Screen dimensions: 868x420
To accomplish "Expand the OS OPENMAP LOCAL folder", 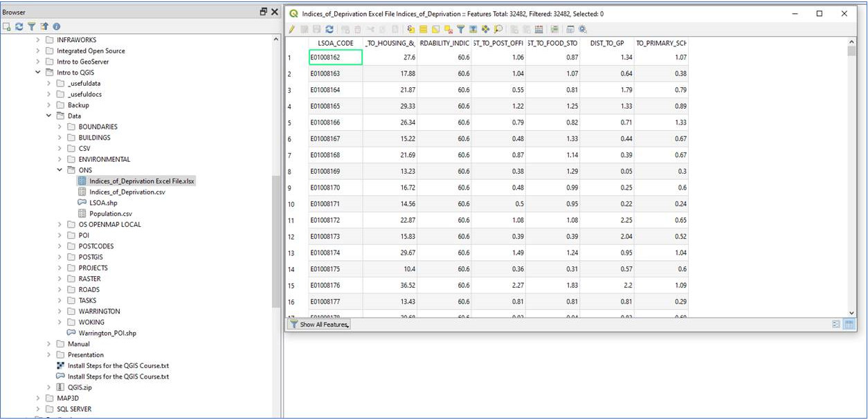I will click(60, 225).
